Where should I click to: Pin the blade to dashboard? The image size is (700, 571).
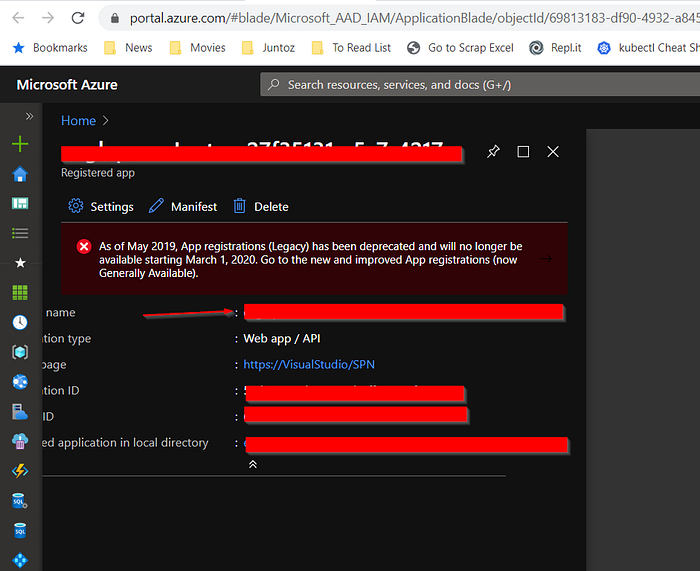tap(493, 152)
